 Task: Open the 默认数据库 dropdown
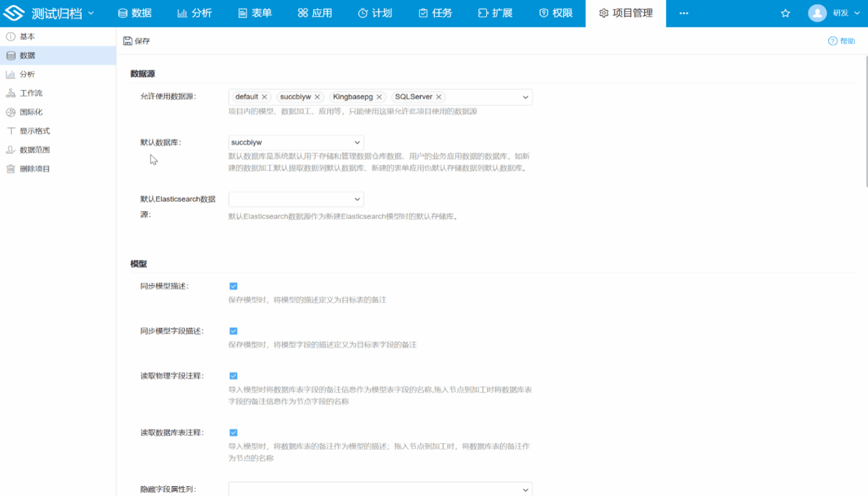coord(296,142)
